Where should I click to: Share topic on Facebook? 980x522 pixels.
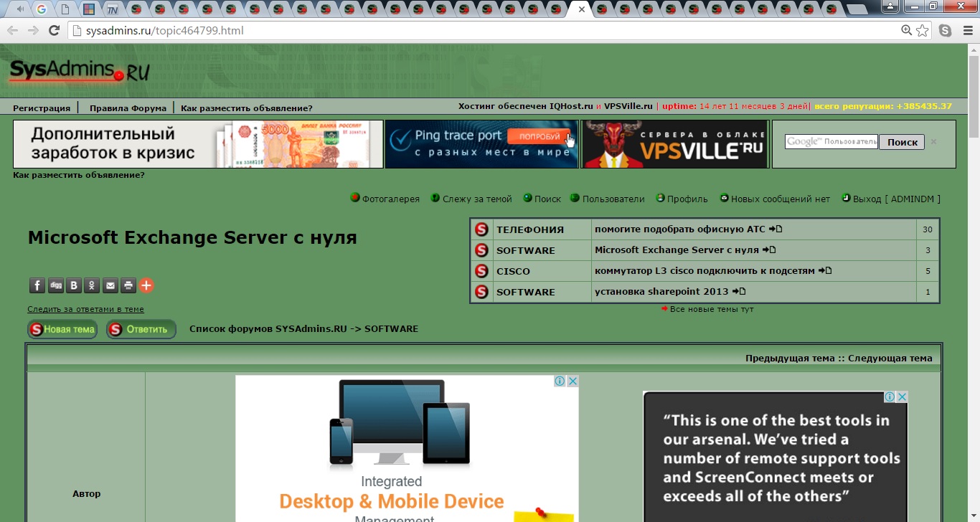point(37,285)
